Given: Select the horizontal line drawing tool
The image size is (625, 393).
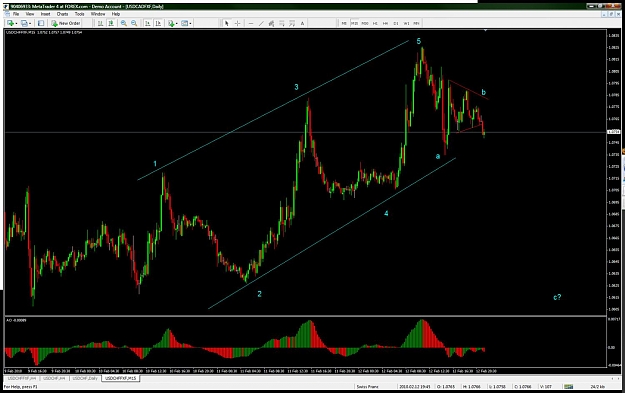Looking at the screenshot, I should (x=251, y=24).
